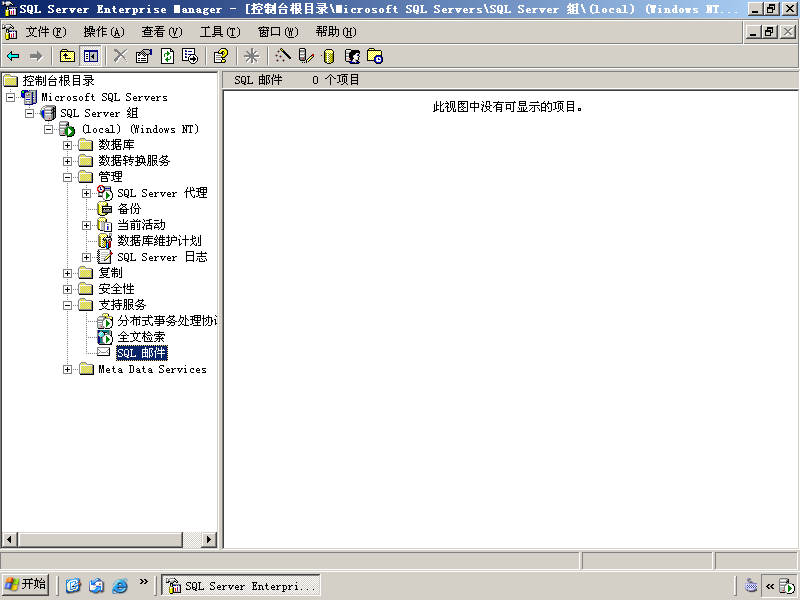
Task: Click the SQL 邮件 column header
Action: (x=258, y=80)
